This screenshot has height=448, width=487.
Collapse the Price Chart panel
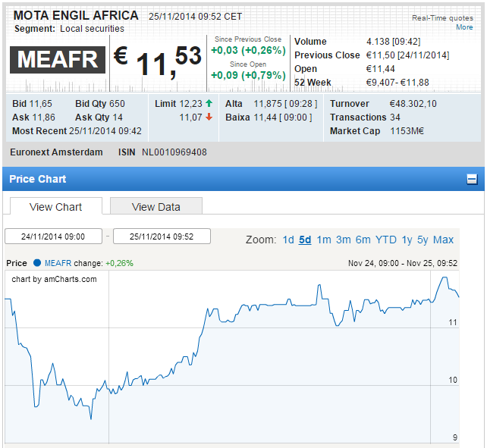click(472, 179)
